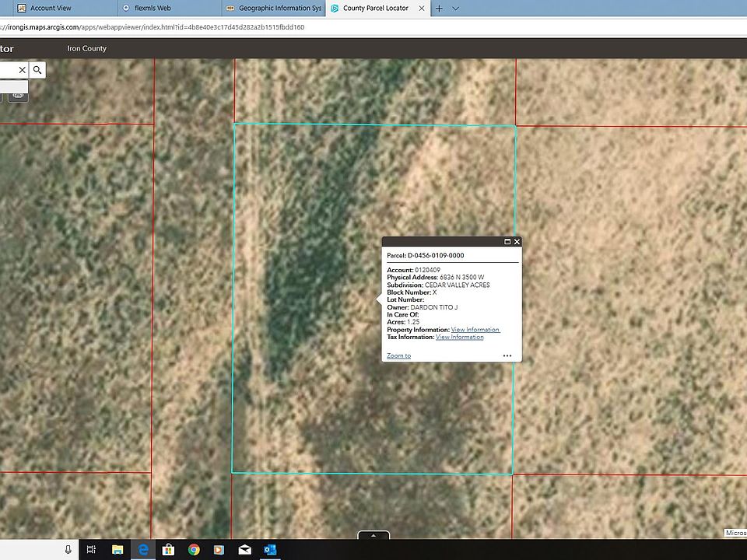
Task: Open Microsoft Store from the taskbar
Action: [x=168, y=550]
